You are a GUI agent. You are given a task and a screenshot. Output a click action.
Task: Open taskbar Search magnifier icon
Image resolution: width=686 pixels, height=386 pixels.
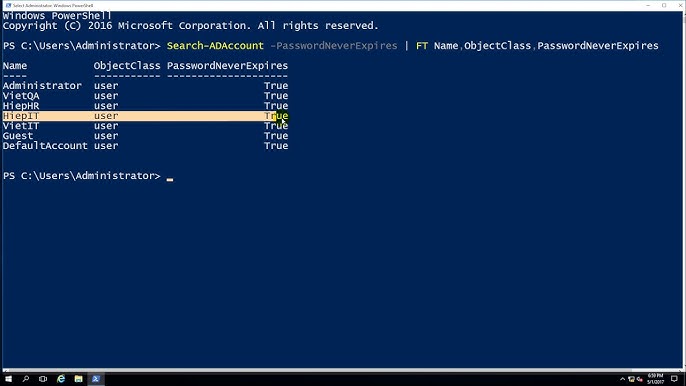(26, 379)
